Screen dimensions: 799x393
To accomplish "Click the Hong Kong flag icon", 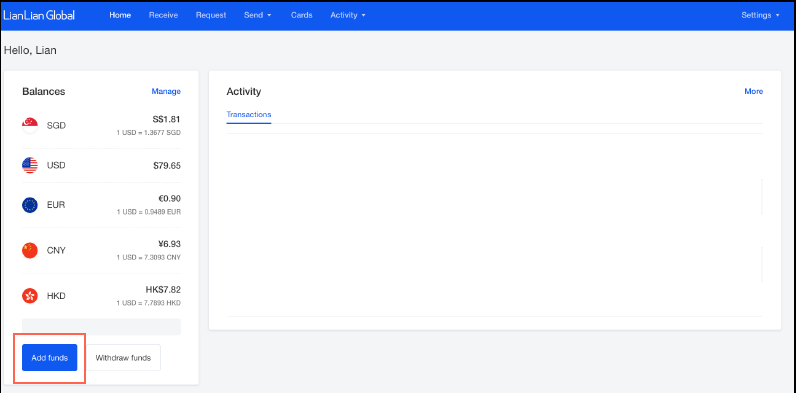I will (30, 296).
